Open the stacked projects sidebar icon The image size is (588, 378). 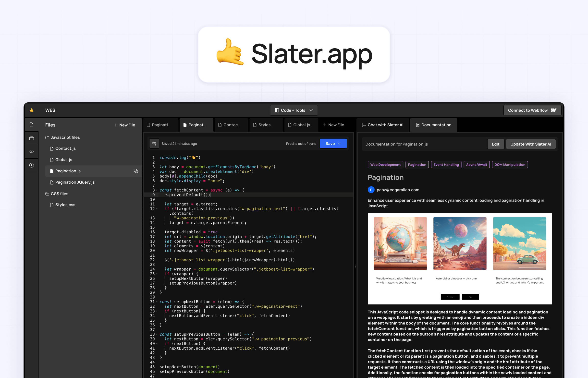pos(32,138)
